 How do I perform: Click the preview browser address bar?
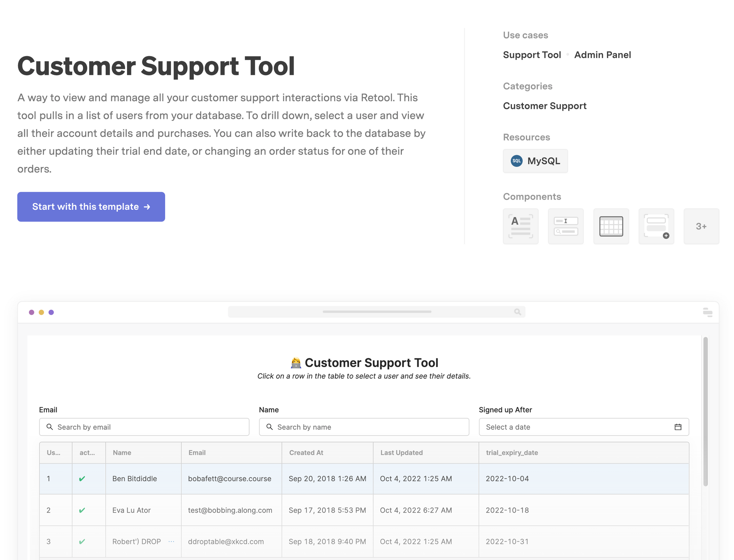click(377, 312)
